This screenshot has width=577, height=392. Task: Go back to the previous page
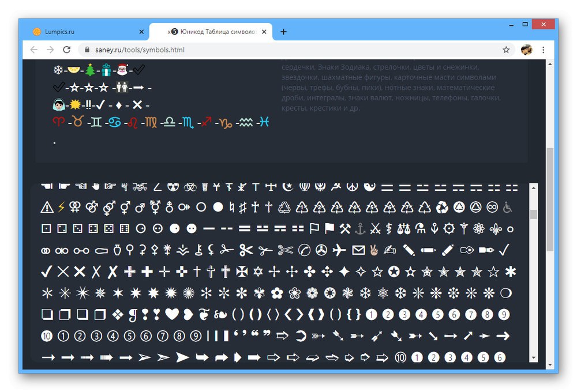click(x=34, y=50)
